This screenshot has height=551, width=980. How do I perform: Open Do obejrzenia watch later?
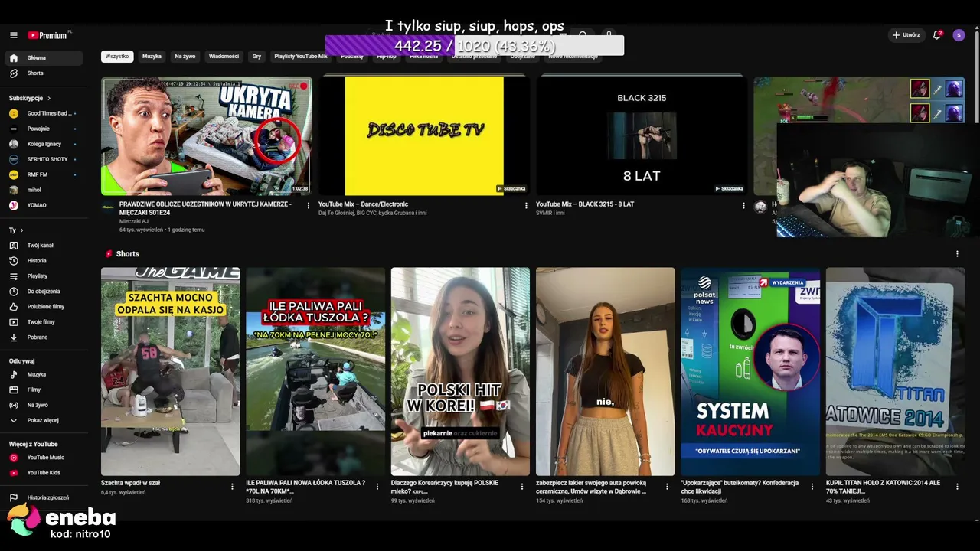pos(44,292)
